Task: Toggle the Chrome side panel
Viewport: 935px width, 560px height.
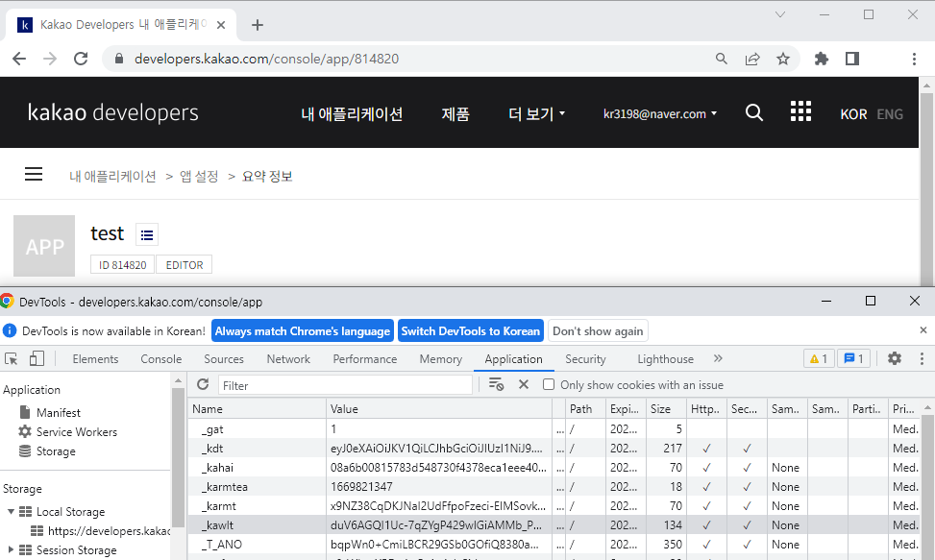Action: pyautogui.click(x=852, y=59)
